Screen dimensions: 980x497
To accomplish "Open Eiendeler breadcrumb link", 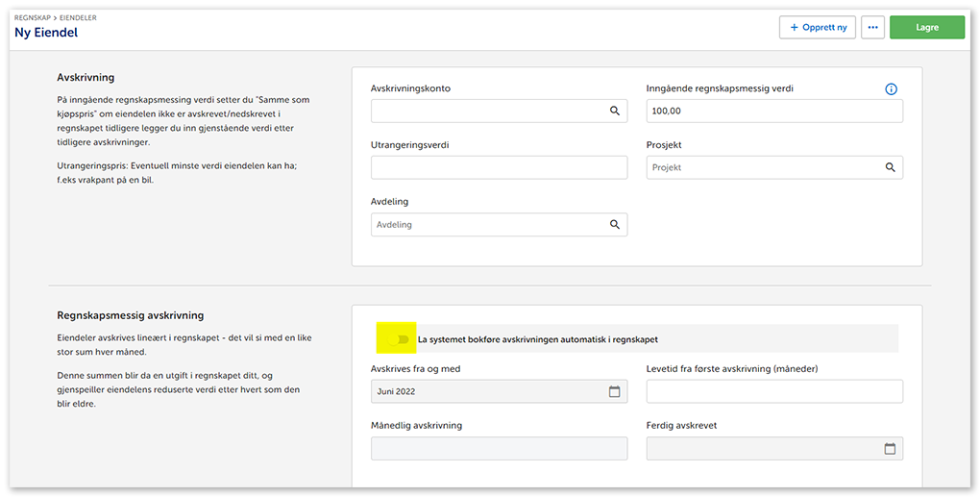I will pyautogui.click(x=80, y=17).
